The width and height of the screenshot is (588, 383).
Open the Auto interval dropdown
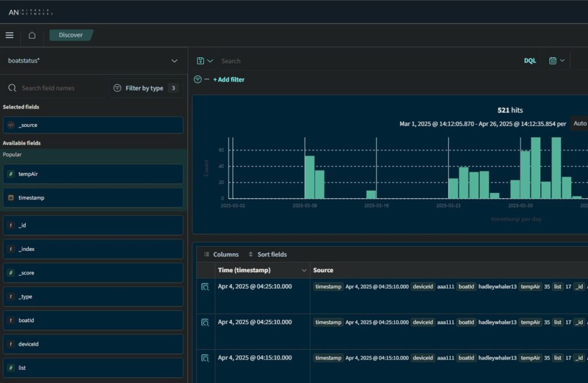tap(579, 123)
